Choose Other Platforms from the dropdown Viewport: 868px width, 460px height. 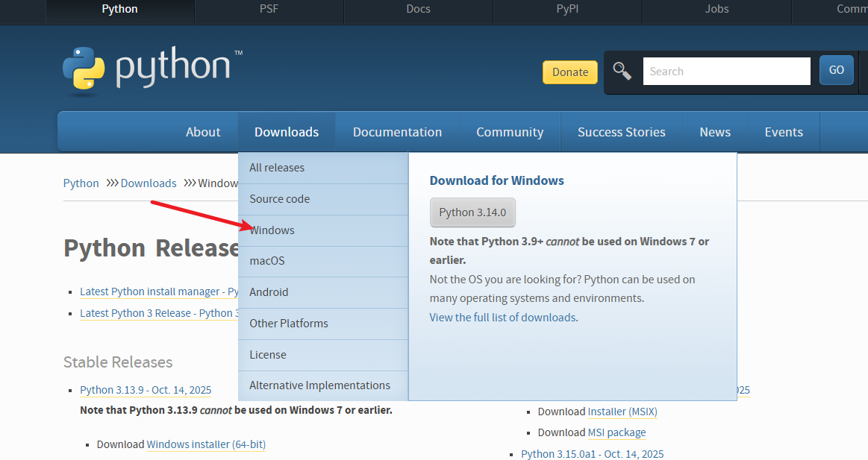click(x=289, y=323)
